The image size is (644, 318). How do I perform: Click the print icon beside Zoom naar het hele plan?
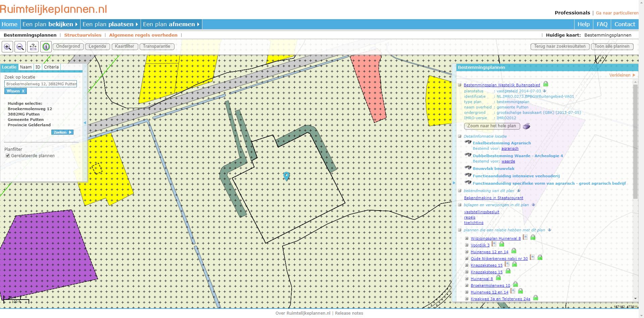[527, 126]
